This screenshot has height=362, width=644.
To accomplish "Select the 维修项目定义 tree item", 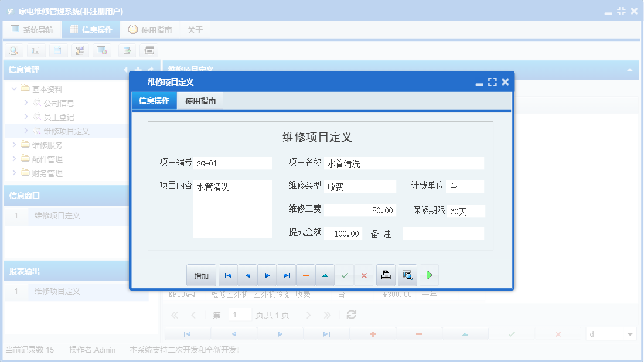I will [66, 131].
